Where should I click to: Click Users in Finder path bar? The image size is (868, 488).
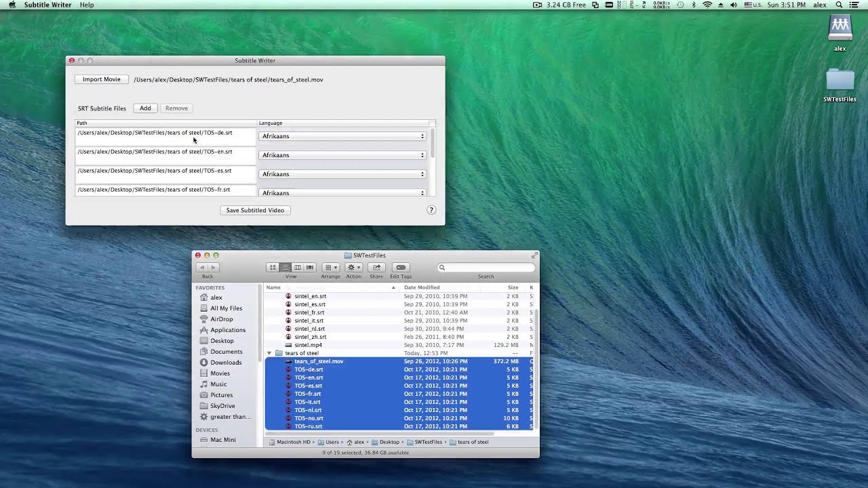click(328, 442)
